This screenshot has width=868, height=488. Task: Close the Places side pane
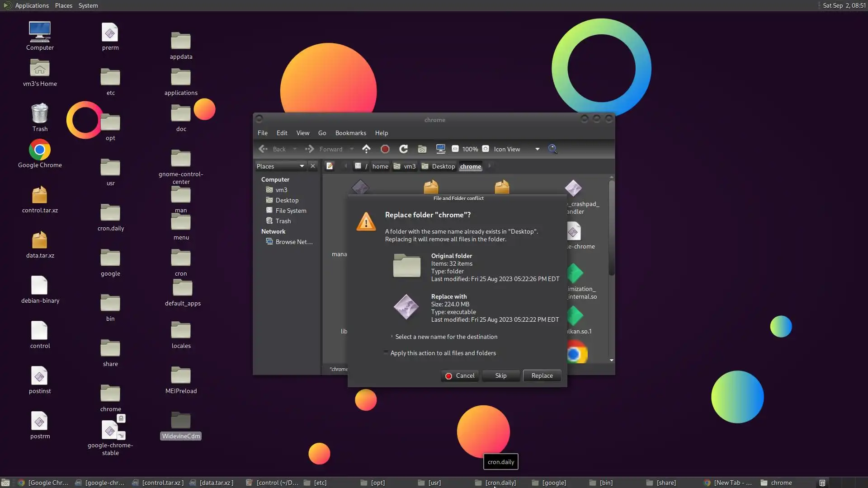(313, 166)
